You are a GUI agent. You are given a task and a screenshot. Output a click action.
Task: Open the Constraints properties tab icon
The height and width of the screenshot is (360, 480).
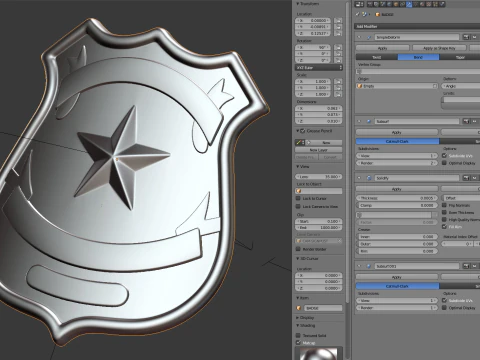coord(403,4)
